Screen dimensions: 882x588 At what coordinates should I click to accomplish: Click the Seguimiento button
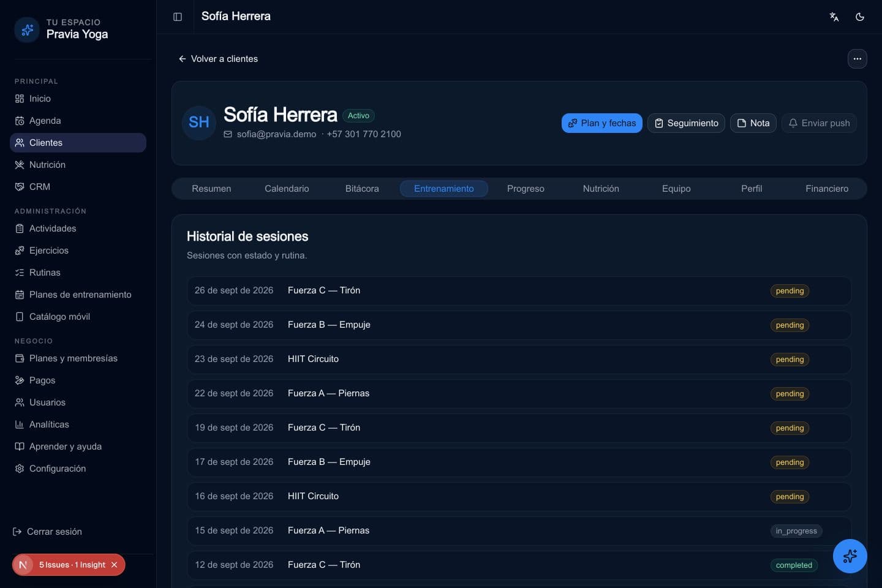[686, 123]
